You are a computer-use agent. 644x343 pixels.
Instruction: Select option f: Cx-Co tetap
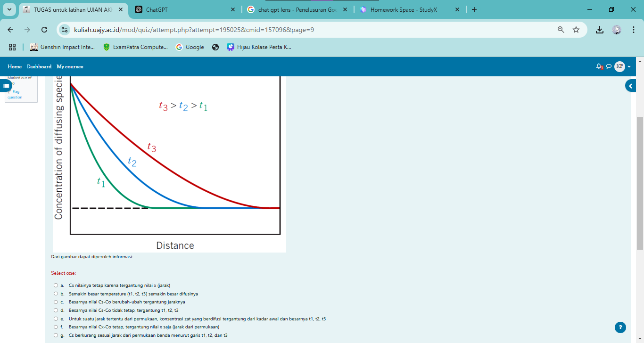[x=56, y=327]
